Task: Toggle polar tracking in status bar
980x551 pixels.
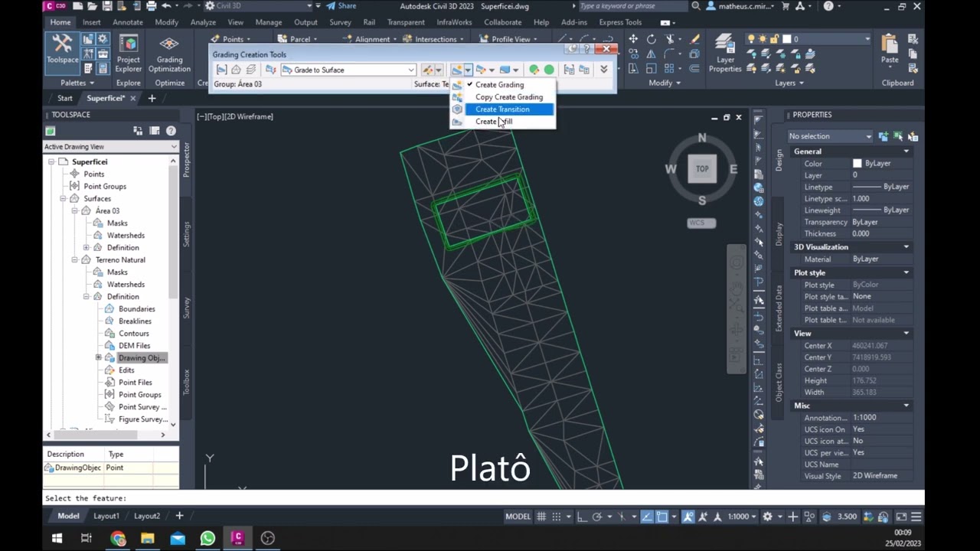Action: point(597,517)
